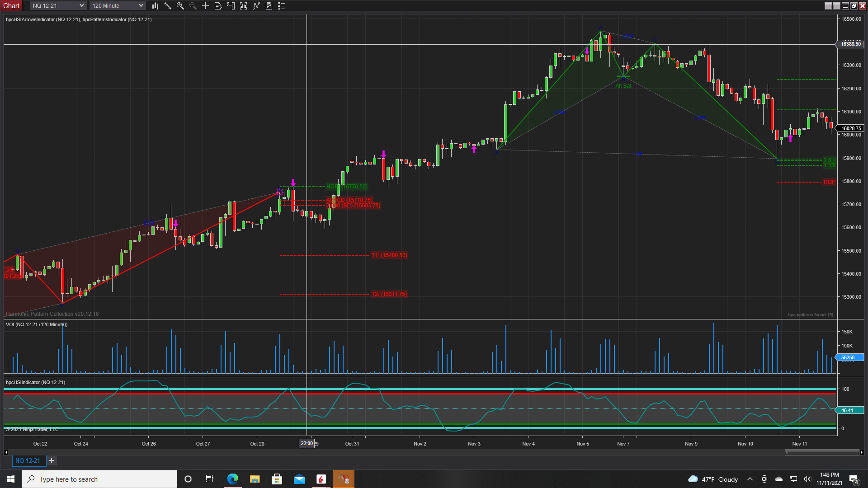Image resolution: width=868 pixels, height=488 pixels.
Task: Select the drawing tools pencil icon
Action: [168, 6]
